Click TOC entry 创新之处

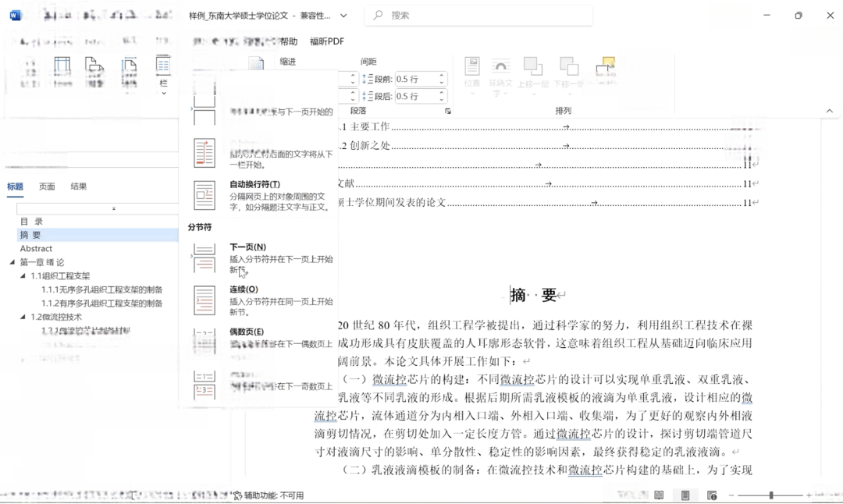369,146
